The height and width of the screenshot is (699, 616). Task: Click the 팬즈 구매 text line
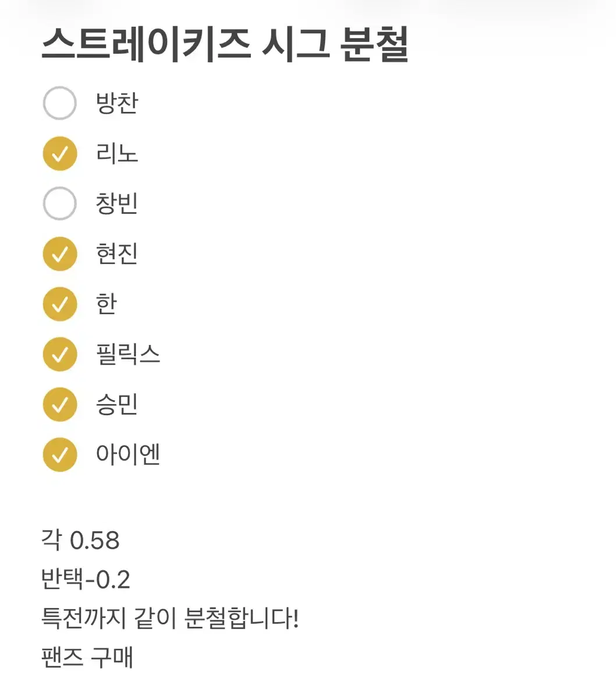point(87,656)
